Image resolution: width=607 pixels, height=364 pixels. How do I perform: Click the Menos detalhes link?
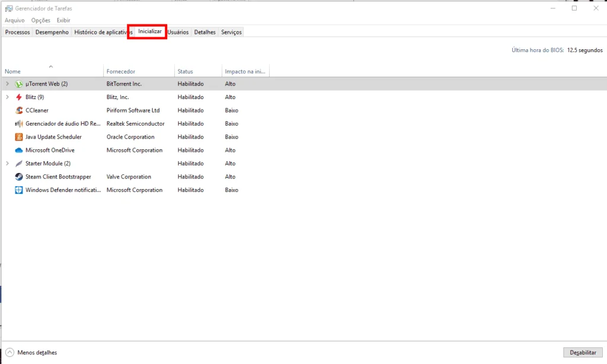37,352
